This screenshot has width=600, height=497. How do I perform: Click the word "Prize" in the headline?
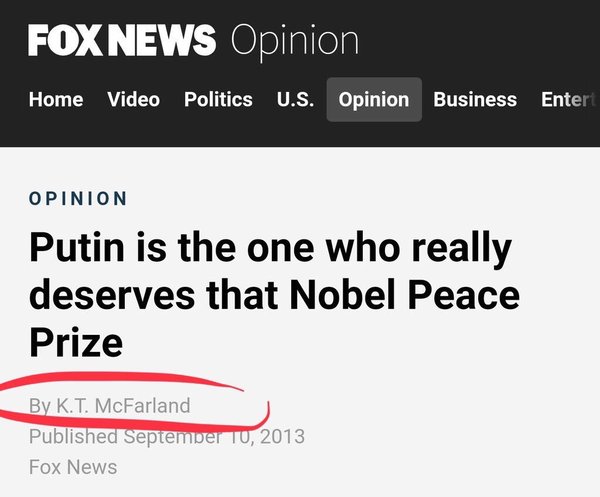76,342
